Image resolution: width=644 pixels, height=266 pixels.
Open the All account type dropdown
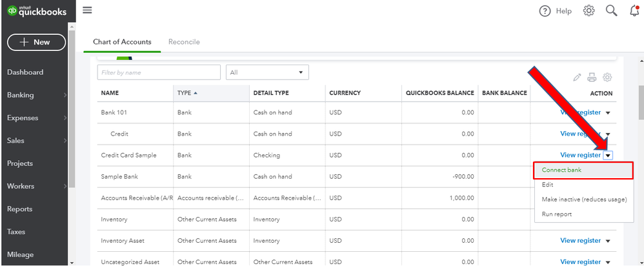tap(267, 72)
